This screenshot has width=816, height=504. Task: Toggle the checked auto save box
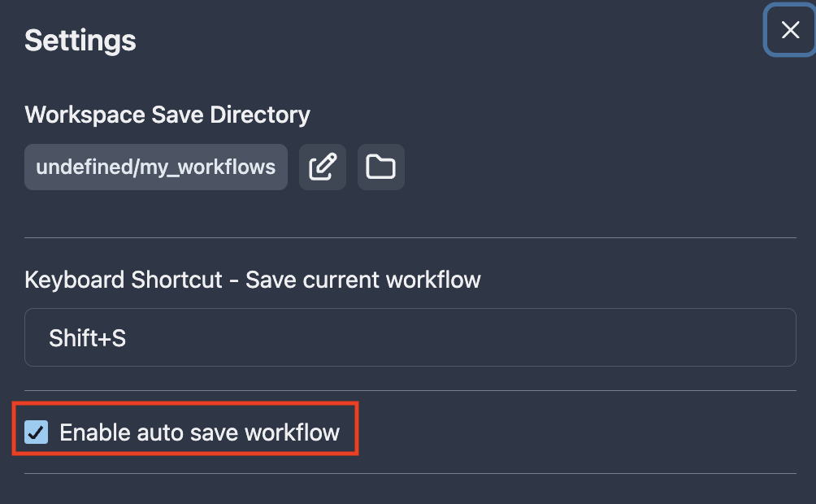click(37, 432)
